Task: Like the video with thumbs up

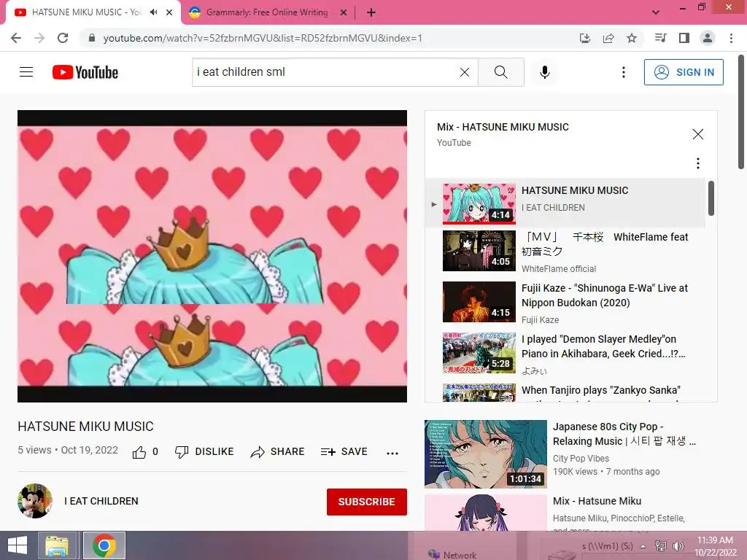Action: click(145, 452)
